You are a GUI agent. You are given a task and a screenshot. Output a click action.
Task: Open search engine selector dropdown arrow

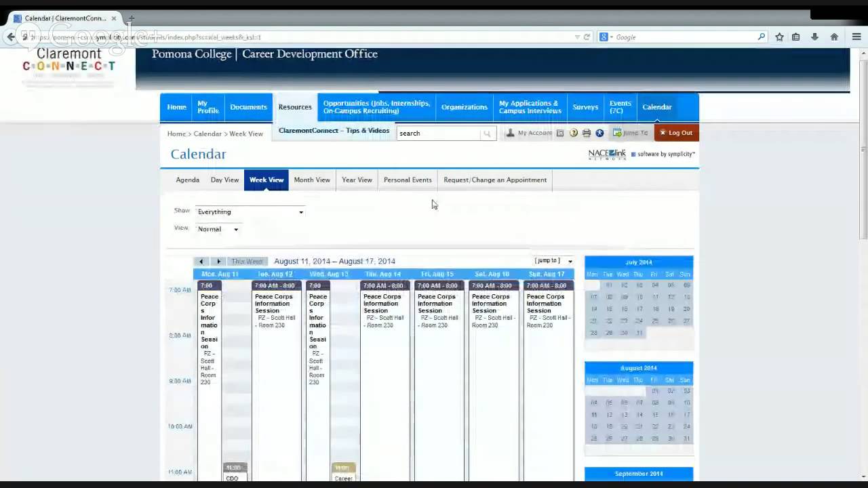point(611,37)
